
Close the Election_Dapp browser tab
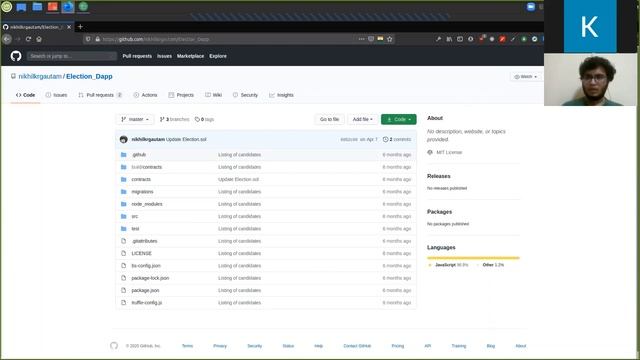pyautogui.click(x=69, y=27)
